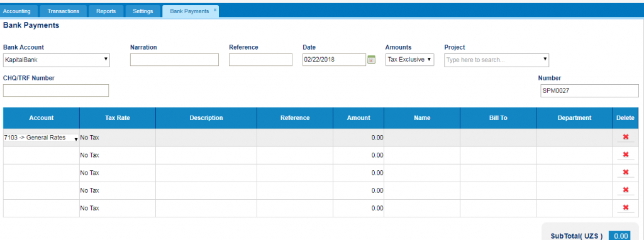Image resolution: width=644 pixels, height=240 pixels.
Task: Go to the Reports tab
Action: pos(106,11)
